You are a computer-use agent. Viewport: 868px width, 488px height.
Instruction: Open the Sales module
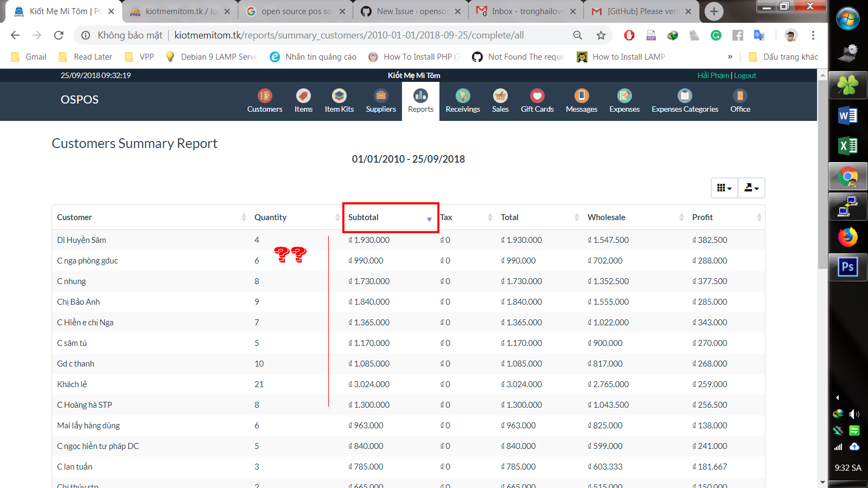coord(500,101)
